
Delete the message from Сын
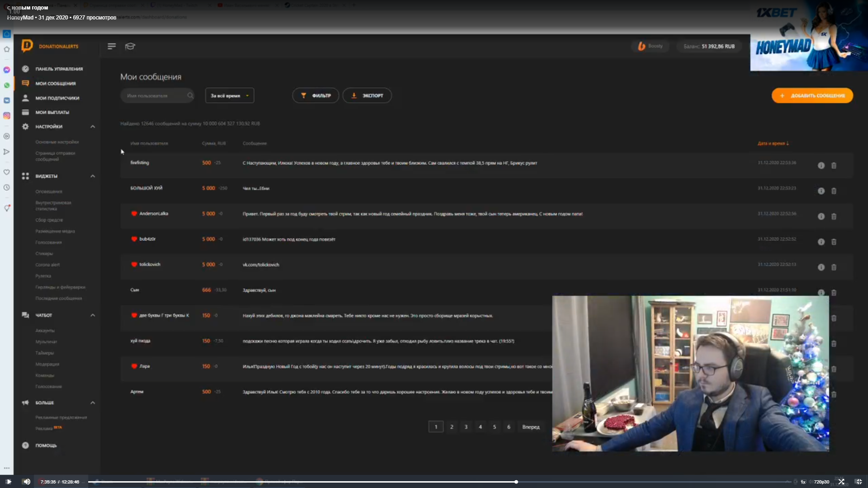coord(834,293)
